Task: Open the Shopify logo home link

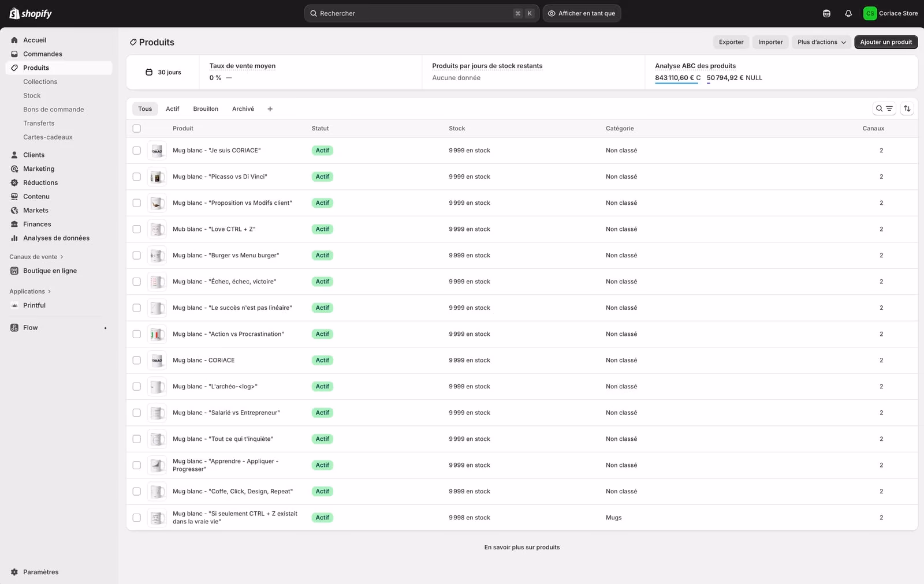Action: pyautogui.click(x=31, y=13)
